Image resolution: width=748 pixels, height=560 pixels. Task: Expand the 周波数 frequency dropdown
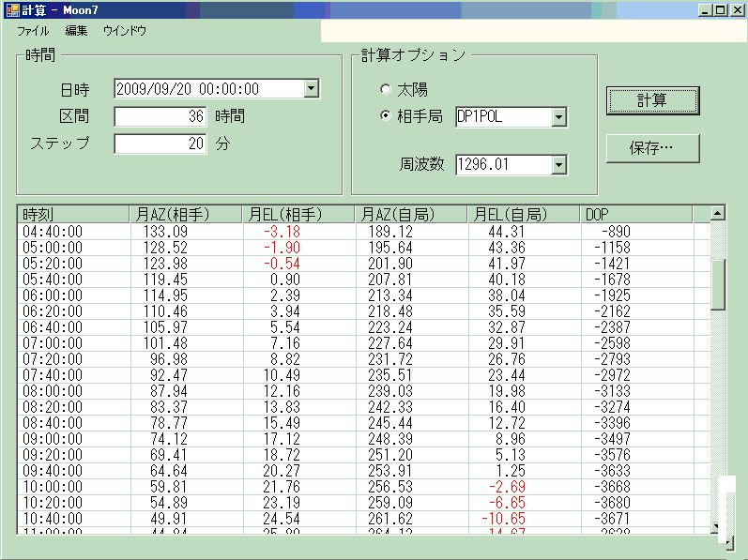click(559, 165)
